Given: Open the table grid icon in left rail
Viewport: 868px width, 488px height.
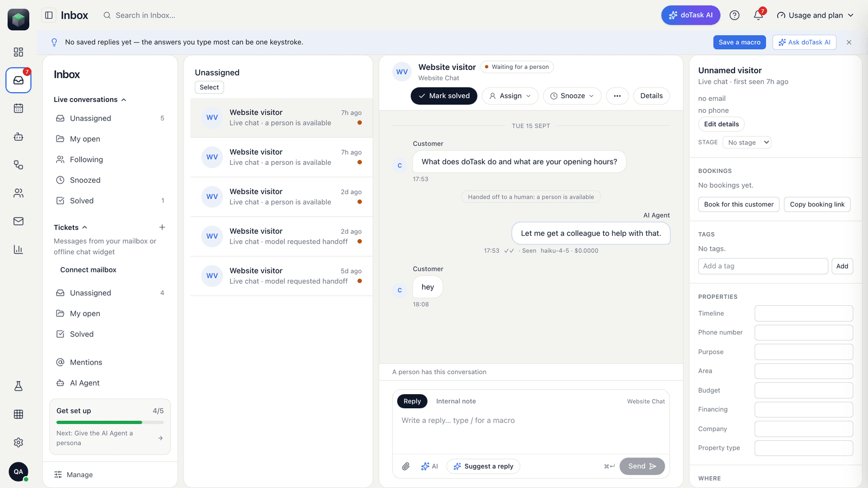Looking at the screenshot, I should [18, 414].
